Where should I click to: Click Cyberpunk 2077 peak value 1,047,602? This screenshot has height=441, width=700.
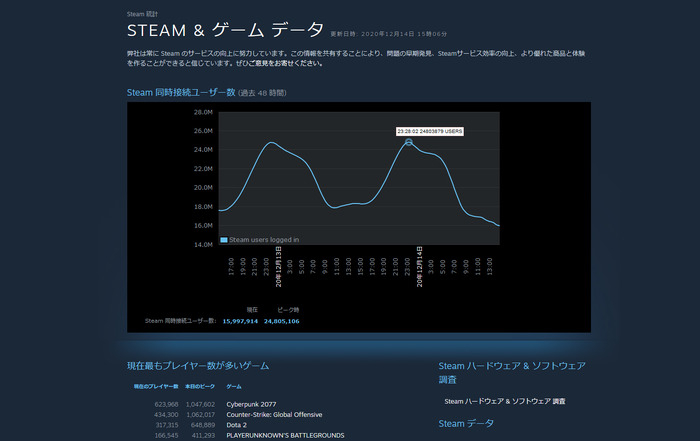click(x=200, y=404)
